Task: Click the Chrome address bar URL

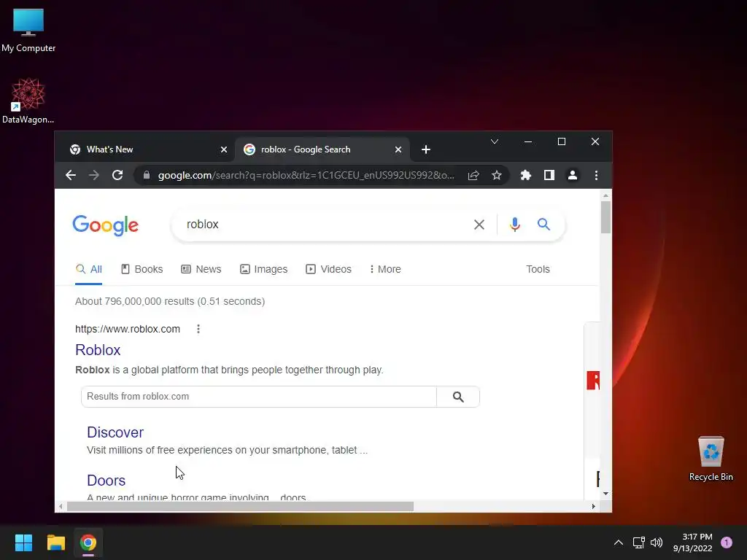Action: [x=306, y=175]
